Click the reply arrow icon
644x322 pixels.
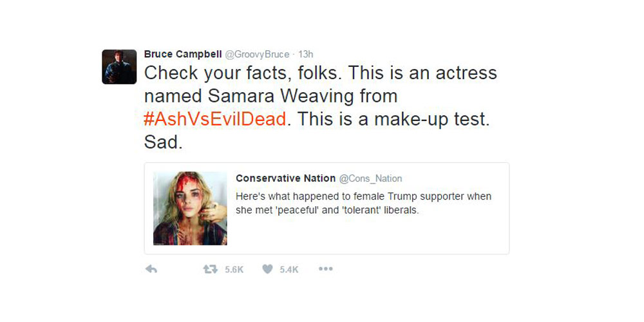coord(151,269)
